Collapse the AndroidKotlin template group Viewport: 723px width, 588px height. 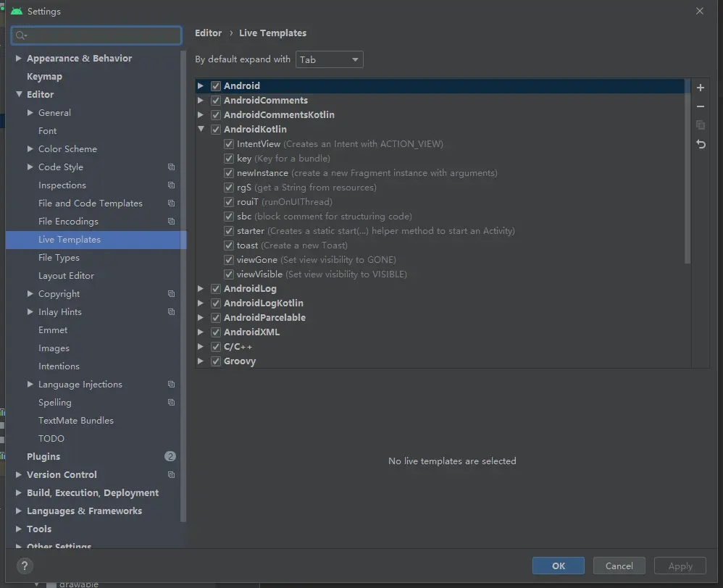click(x=201, y=129)
